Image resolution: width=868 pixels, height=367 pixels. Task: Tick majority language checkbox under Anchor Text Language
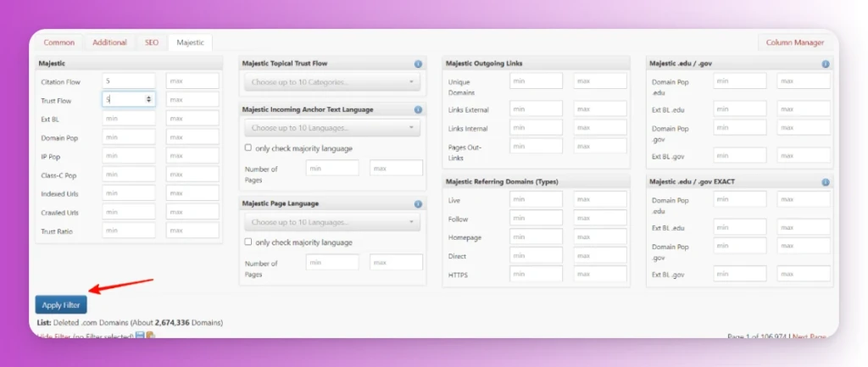point(248,147)
